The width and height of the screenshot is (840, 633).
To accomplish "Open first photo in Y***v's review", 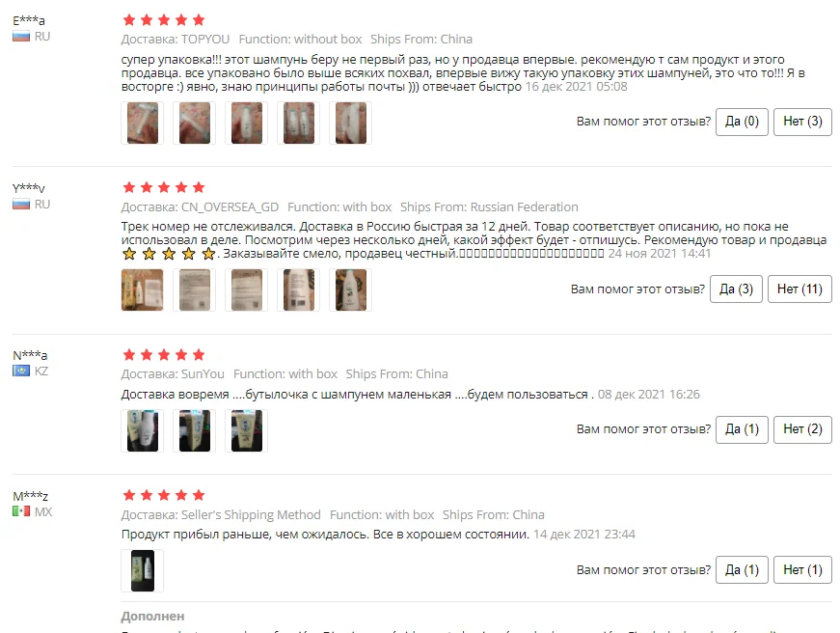I will (143, 290).
